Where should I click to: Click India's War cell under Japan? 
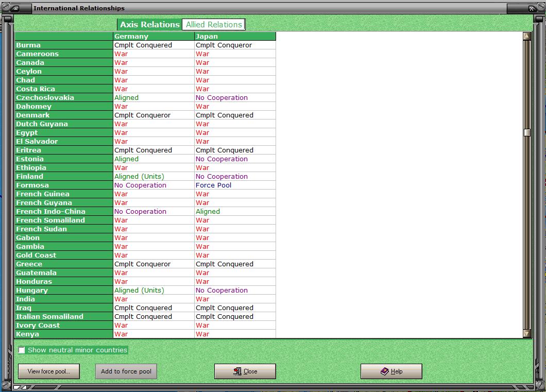click(235, 299)
